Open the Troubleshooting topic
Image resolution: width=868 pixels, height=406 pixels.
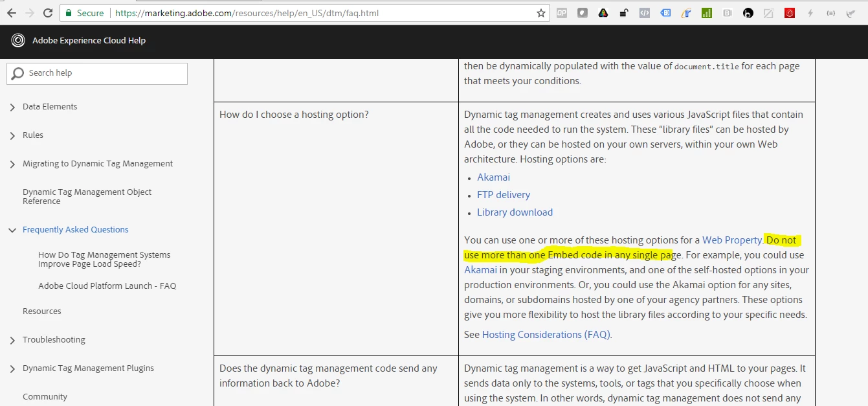(x=54, y=340)
